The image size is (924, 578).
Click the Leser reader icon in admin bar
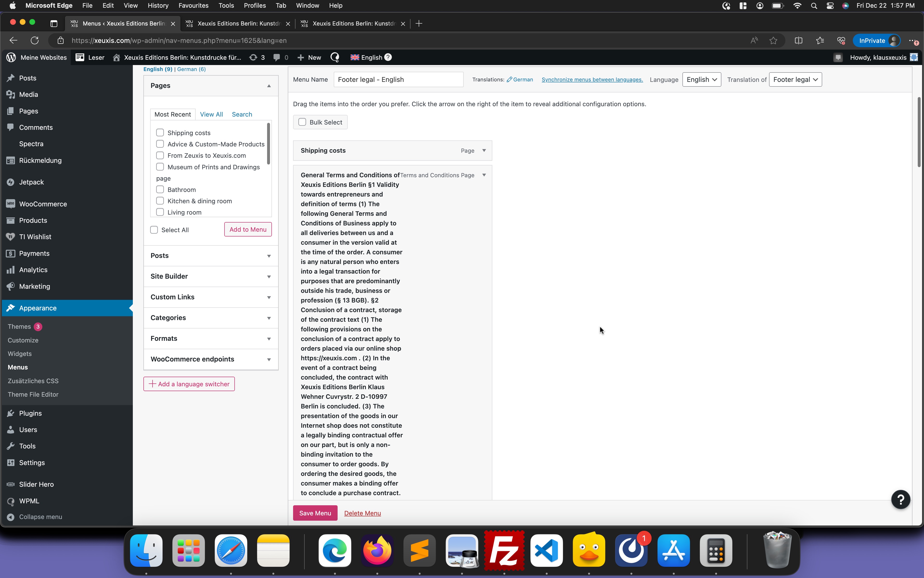point(80,57)
